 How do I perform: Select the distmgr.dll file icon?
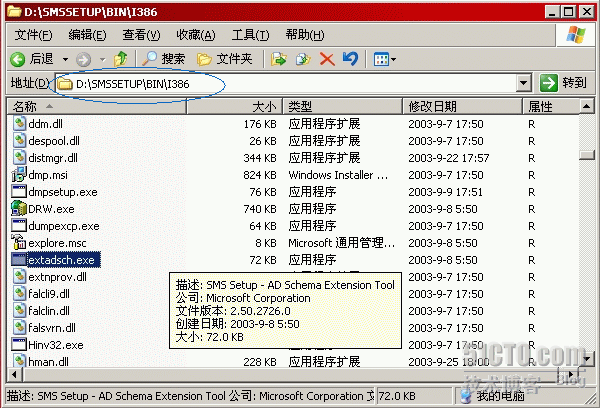[19, 157]
